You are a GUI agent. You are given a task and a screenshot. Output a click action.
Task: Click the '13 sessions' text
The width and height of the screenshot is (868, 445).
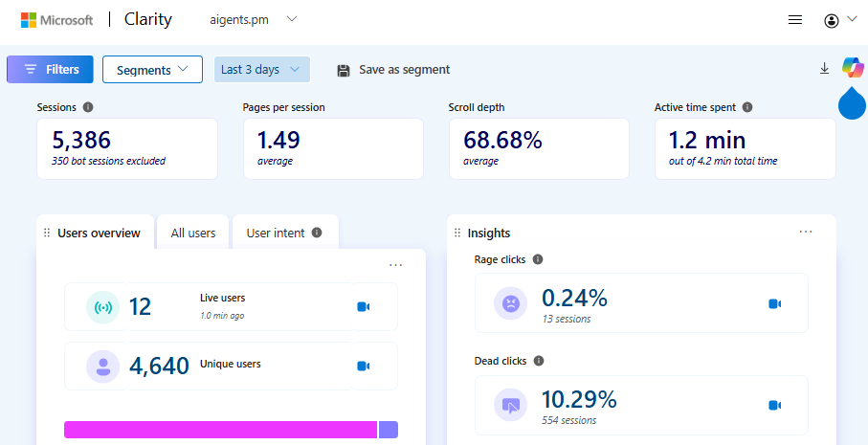click(x=567, y=320)
